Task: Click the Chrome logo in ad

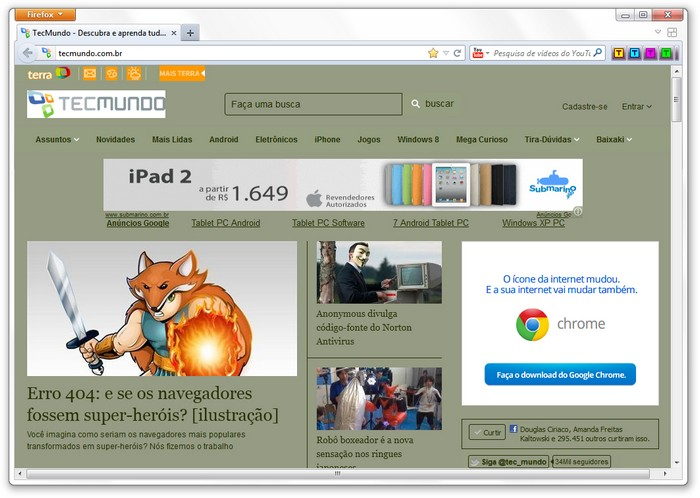Action: tap(532, 325)
